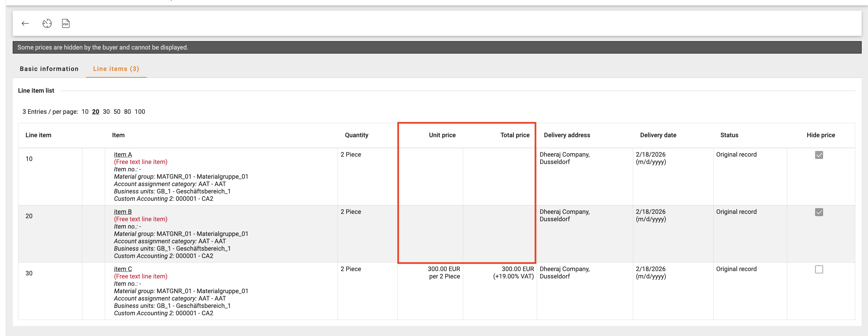Show 100 entries per page

(x=140, y=111)
